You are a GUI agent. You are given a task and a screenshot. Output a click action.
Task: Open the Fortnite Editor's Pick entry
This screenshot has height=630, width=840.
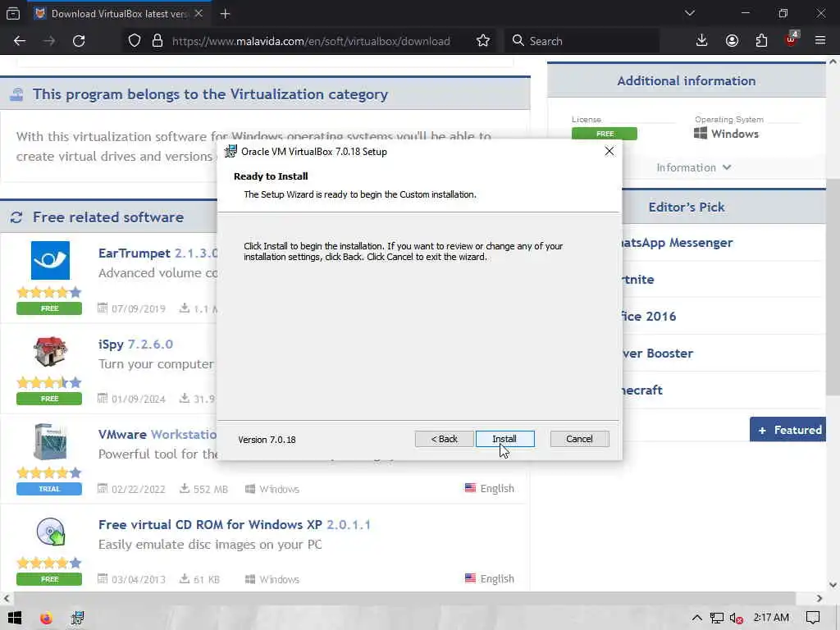(x=638, y=280)
